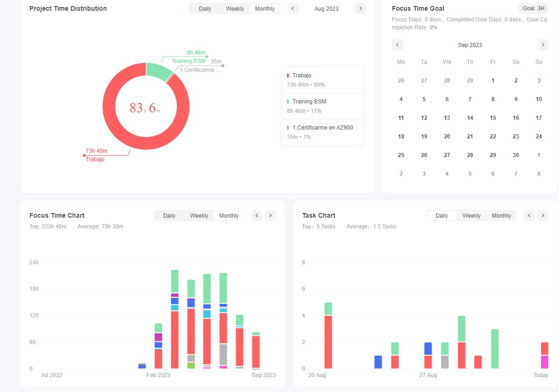
Task: Select the 1.Certificarme en AZ900 legend item
Action: pos(322,132)
